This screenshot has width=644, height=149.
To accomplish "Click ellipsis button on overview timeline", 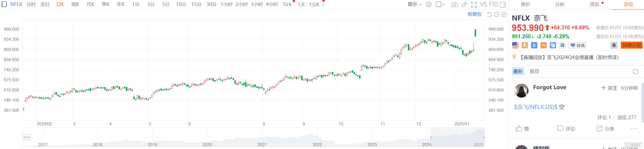I will coord(27,137).
